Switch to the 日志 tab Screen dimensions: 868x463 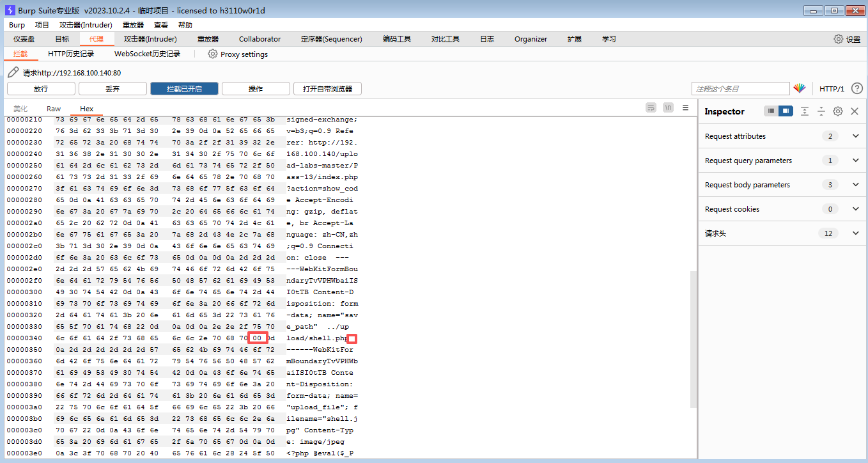coord(487,39)
